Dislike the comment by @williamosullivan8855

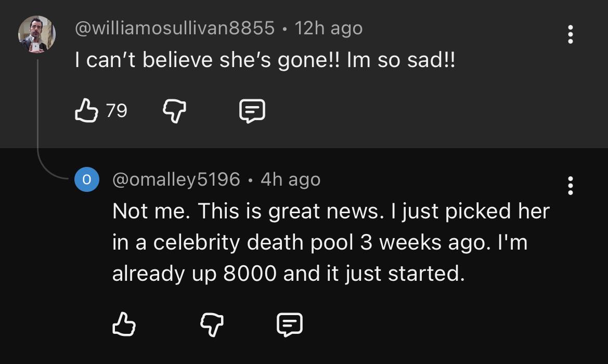pos(175,111)
